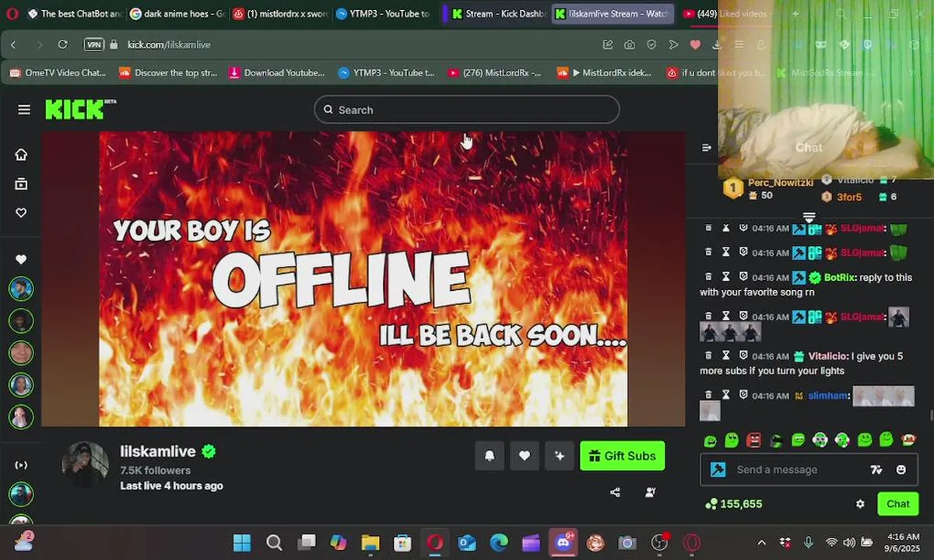Go to Home in Kick sidebar

pos(21,154)
